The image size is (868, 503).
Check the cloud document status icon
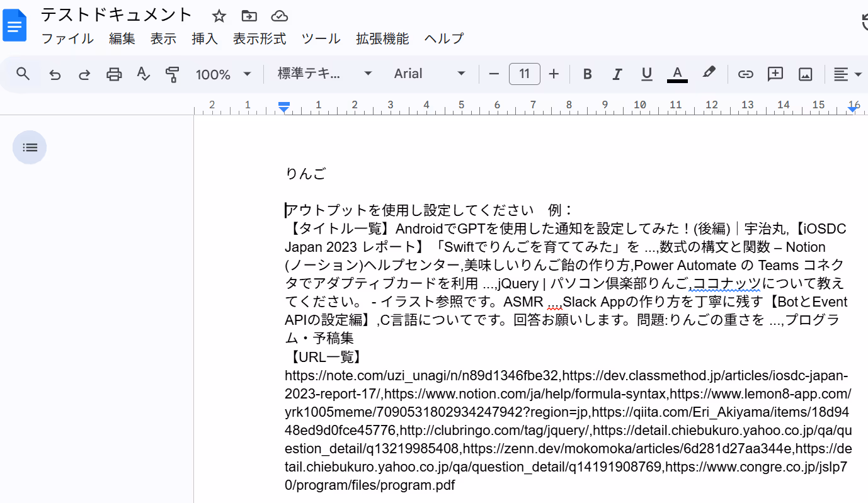(x=279, y=16)
